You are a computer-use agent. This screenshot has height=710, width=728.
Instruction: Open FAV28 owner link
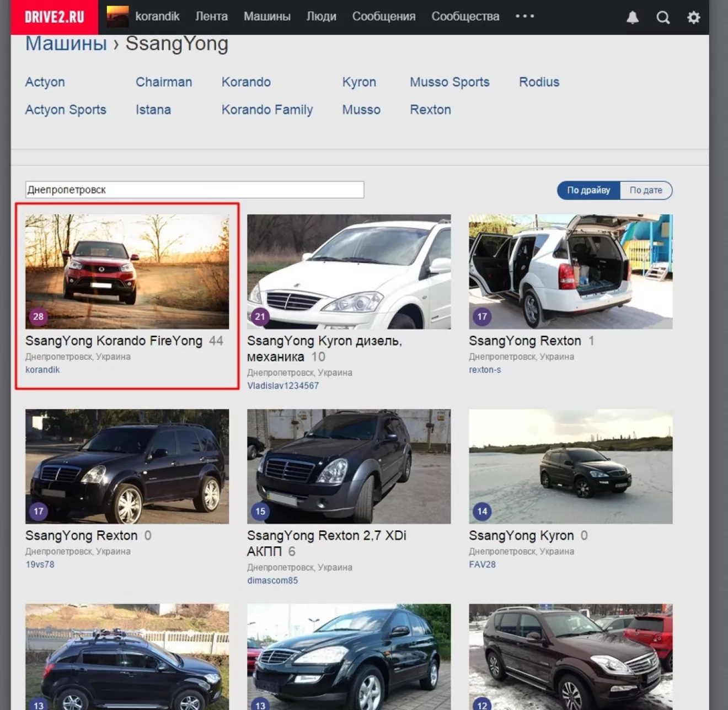coord(482,564)
